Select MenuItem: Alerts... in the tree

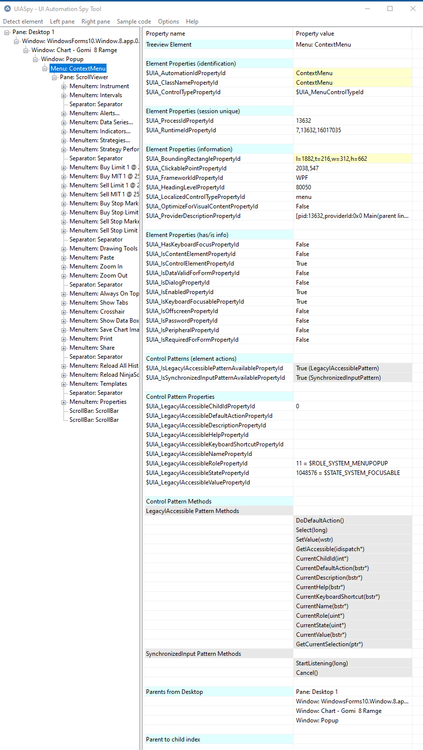94,113
